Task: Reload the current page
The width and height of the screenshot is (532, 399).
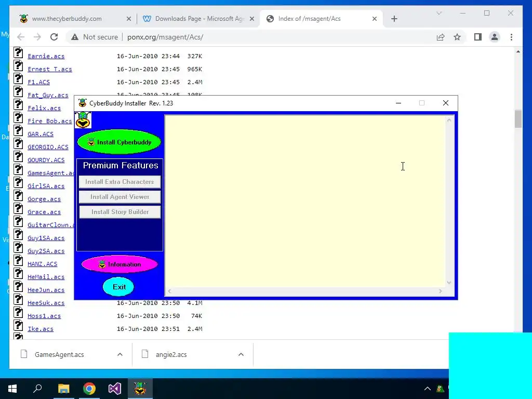Action: tap(54, 37)
